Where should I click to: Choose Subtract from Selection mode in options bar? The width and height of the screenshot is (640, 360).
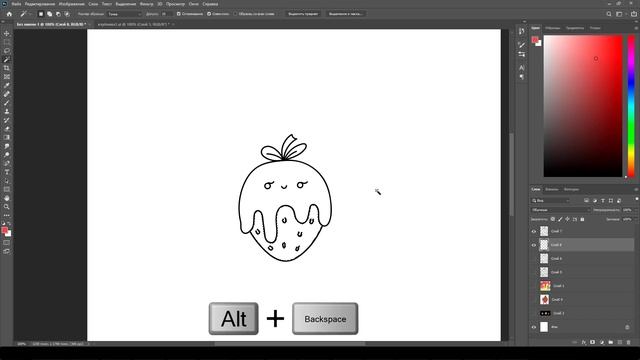point(58,14)
